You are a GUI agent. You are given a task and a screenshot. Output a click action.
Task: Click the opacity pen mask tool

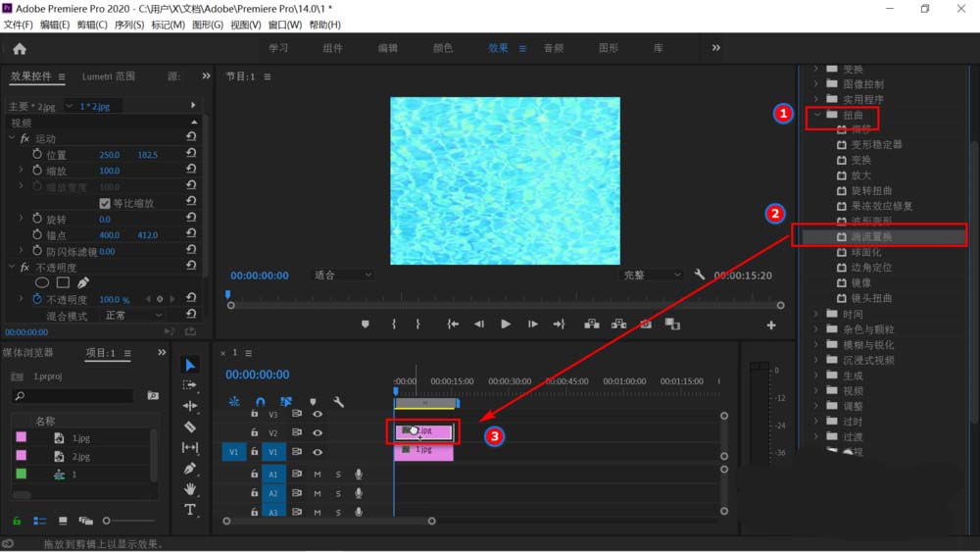pos(83,282)
